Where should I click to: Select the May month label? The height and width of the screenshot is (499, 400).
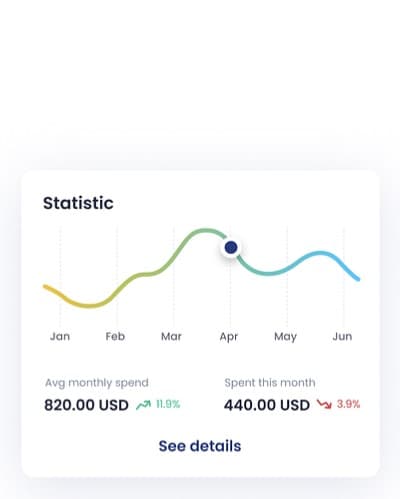click(285, 337)
